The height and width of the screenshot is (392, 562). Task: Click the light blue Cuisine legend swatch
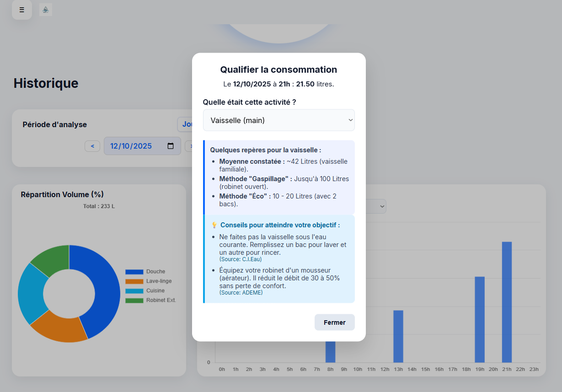[x=134, y=291]
